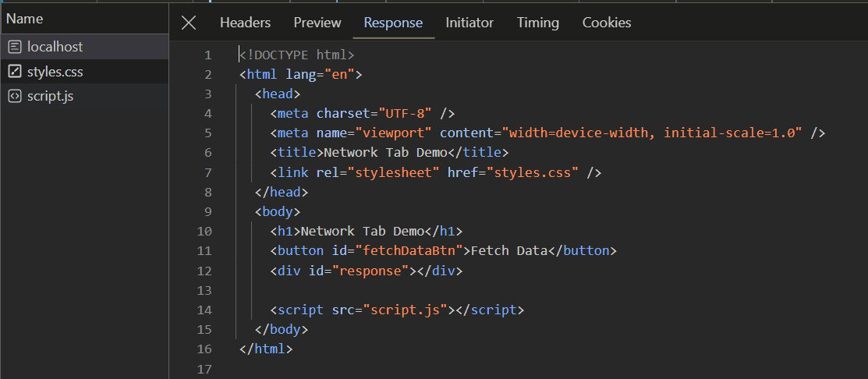Open the Initiator tab

469,23
